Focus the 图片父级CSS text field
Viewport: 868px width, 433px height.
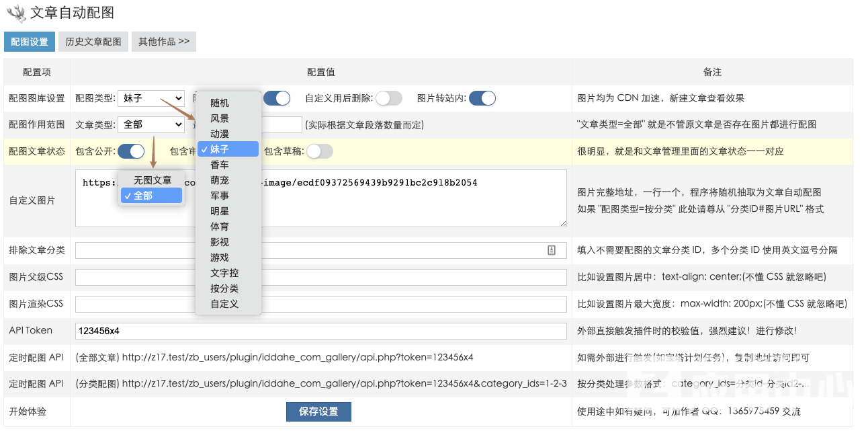pos(321,278)
